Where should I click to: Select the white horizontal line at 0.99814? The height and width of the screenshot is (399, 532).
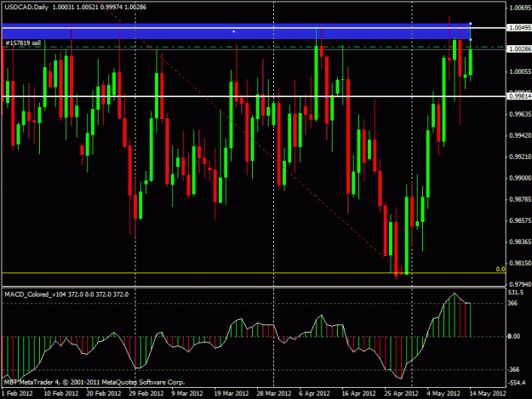pos(254,96)
